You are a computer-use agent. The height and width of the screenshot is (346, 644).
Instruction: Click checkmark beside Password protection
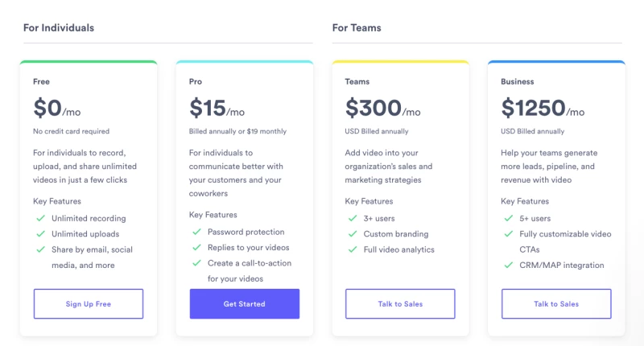coord(196,233)
